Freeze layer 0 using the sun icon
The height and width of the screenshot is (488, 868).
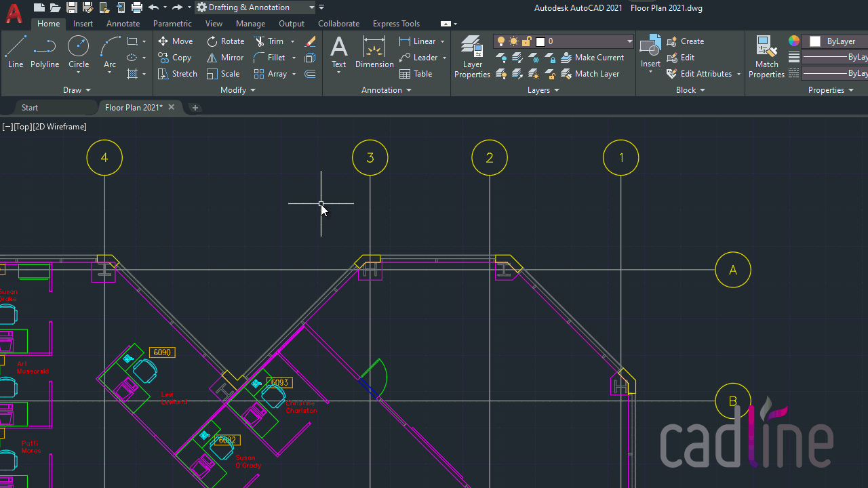point(513,41)
